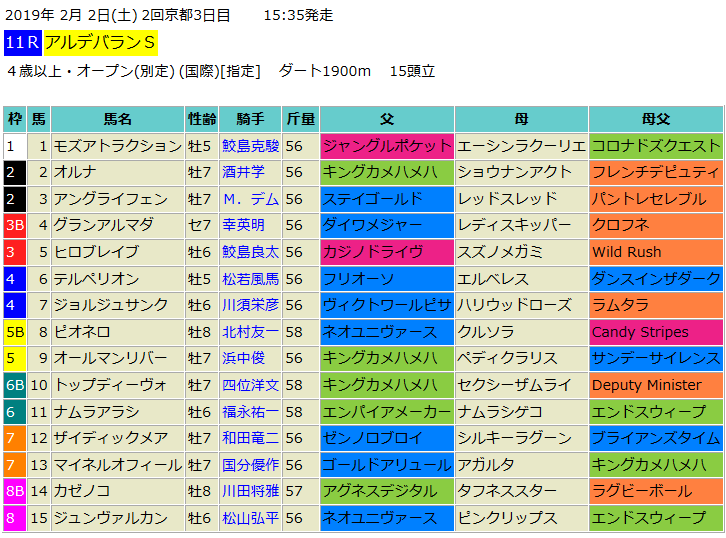
Task: Click sire cell ステイゴールド
Action: (387, 199)
